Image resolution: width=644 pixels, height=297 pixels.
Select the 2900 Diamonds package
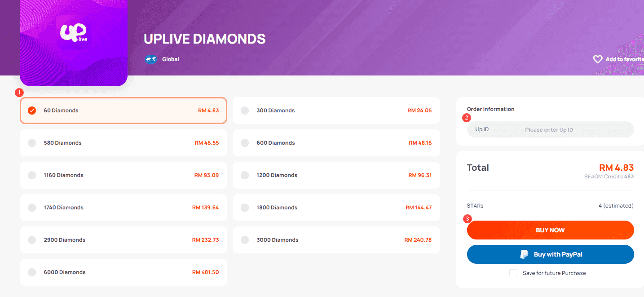tap(123, 239)
